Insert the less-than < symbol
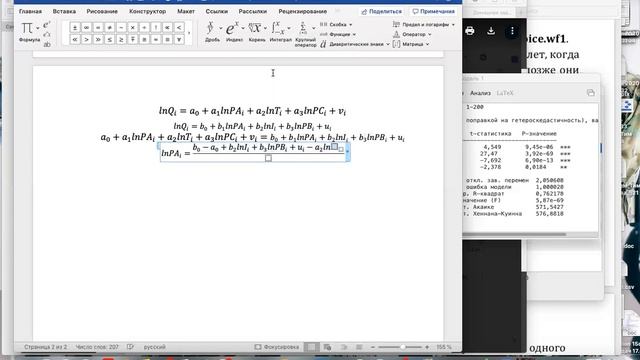This screenshot has width=640, height=360. tap(179, 28)
